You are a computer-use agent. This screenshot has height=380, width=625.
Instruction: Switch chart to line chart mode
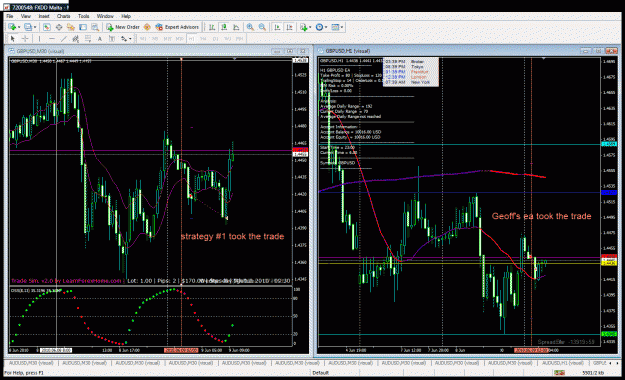click(236, 27)
